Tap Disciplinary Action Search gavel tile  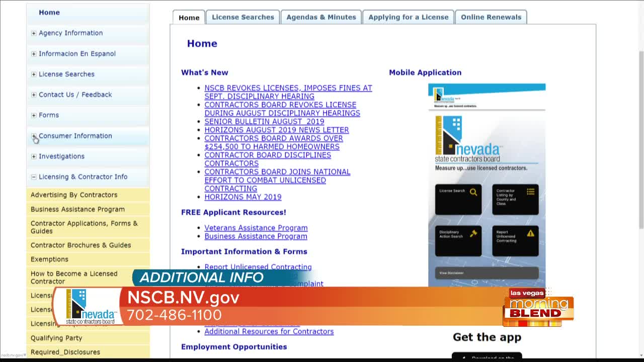click(458, 241)
